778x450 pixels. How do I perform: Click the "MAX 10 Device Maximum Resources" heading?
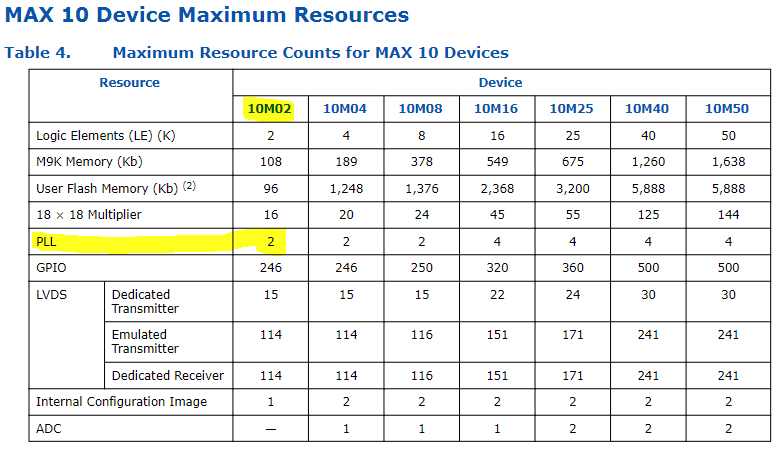pyautogui.click(x=207, y=15)
